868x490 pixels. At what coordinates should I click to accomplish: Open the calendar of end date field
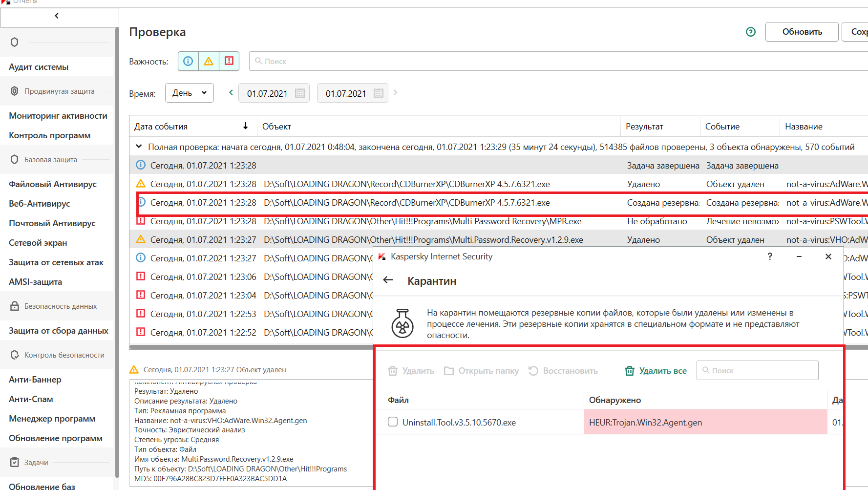(x=379, y=93)
